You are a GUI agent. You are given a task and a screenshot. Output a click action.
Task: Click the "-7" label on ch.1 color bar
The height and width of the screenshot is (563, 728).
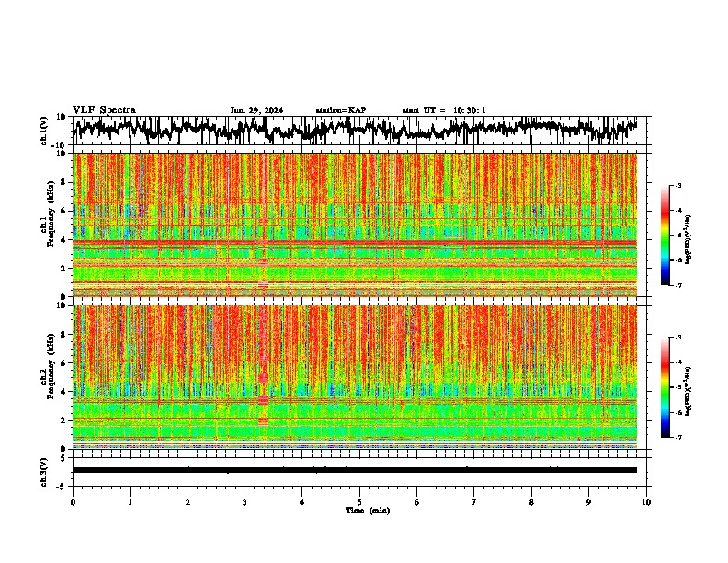pos(677,285)
